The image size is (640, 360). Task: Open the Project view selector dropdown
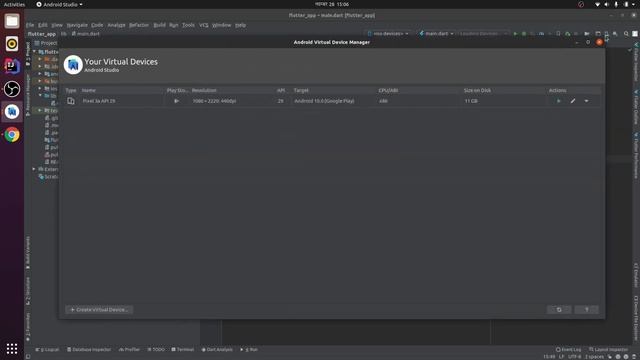(46, 43)
